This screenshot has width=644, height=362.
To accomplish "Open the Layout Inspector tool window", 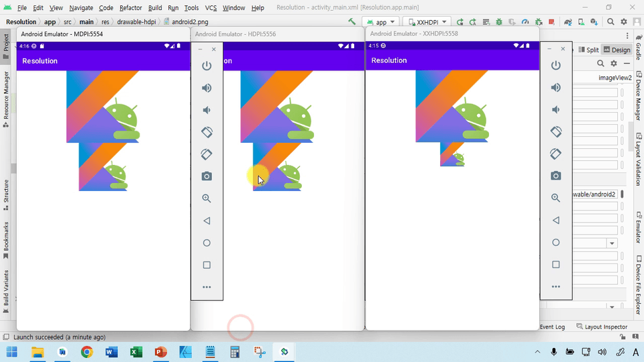I will click(x=602, y=326).
